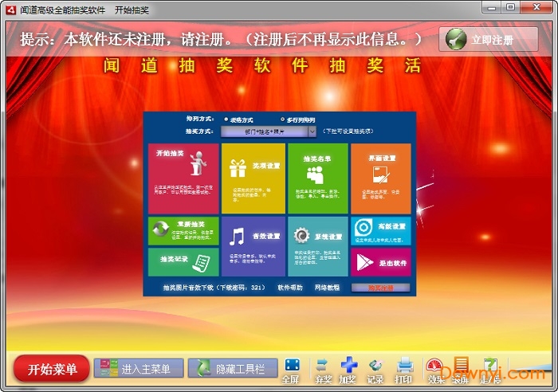Screen dimensions: 558x392
Task: Click the red 开始菜单 button
Action: [52, 369]
